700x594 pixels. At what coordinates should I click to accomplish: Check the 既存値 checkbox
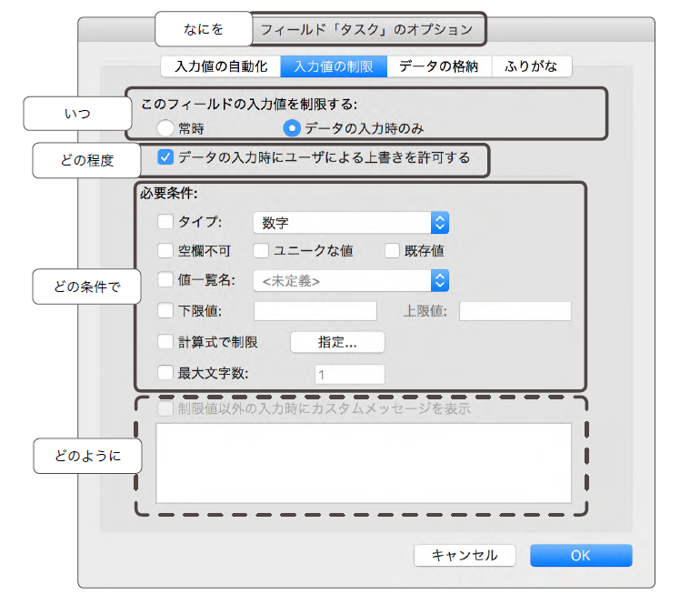pyautogui.click(x=392, y=250)
